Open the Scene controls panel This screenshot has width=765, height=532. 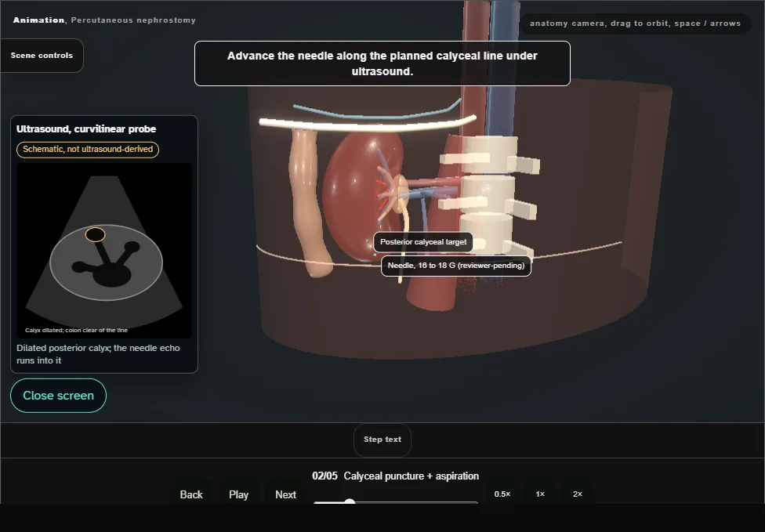point(42,56)
